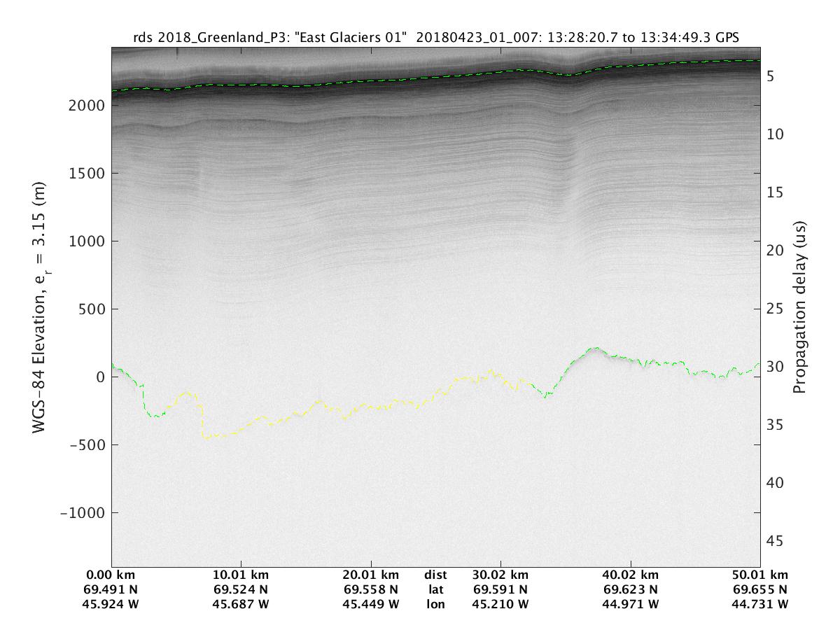Viewport: 840px width, 630px height.
Task: Select the 25 propagation delay tick label
Action: pos(776,309)
